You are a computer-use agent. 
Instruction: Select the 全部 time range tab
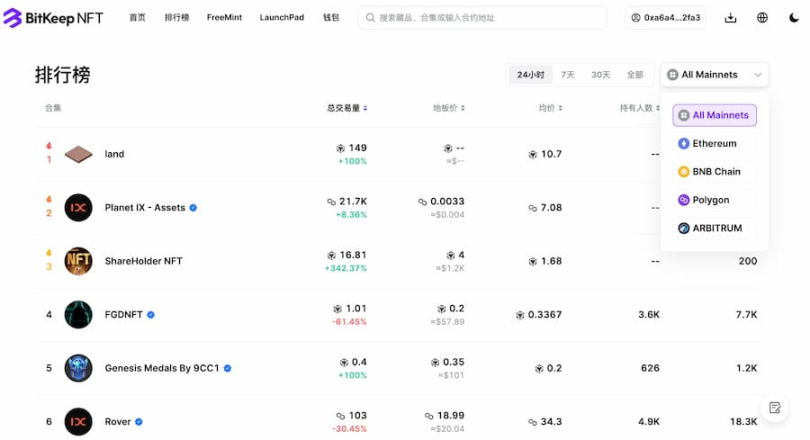pyautogui.click(x=635, y=75)
